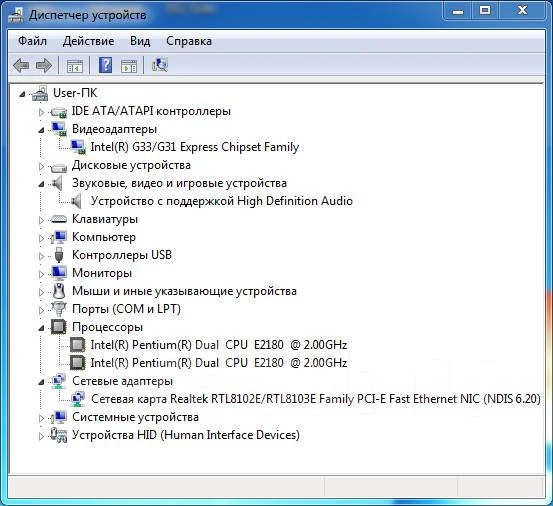Expand the Контроллеры USB category

click(41, 256)
